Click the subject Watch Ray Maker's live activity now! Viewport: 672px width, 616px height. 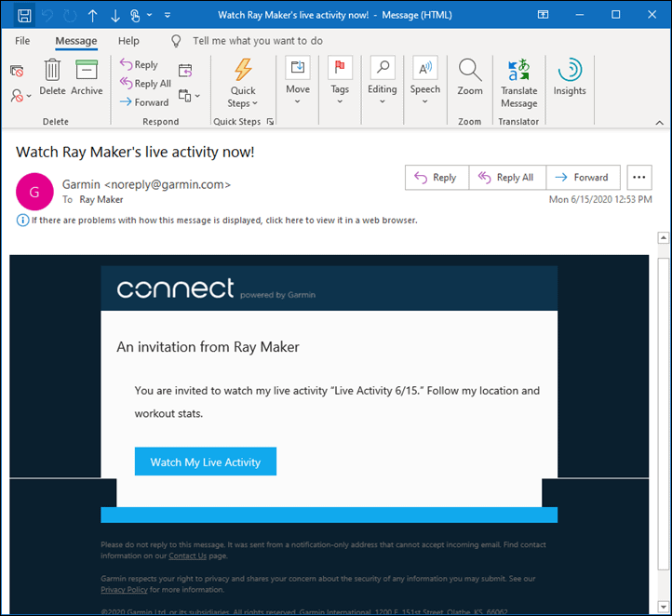tap(135, 152)
